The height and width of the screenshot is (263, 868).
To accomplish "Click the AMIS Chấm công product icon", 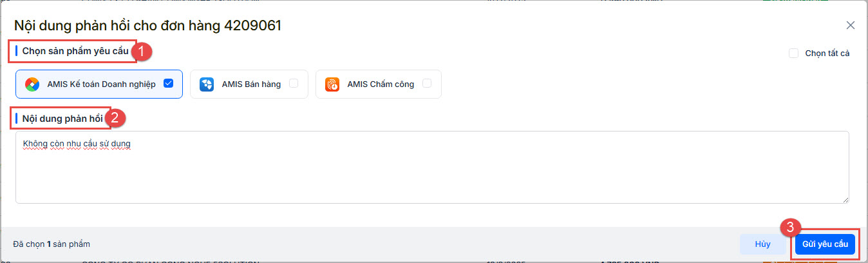I will (x=332, y=84).
